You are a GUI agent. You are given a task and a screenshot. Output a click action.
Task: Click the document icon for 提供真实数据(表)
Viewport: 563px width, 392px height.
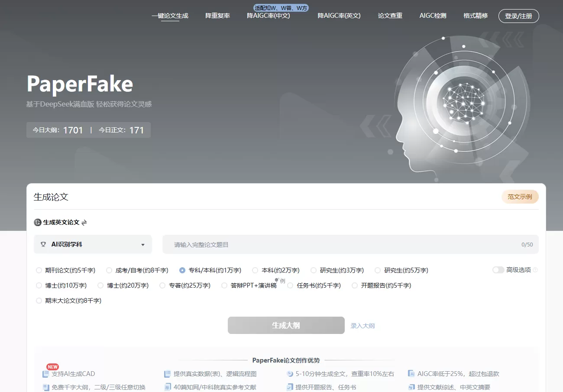pyautogui.click(x=167, y=373)
